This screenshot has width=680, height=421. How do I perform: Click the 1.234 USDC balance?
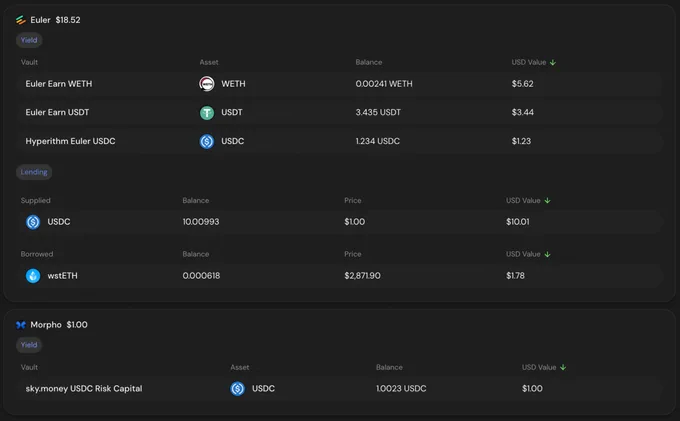(x=378, y=141)
